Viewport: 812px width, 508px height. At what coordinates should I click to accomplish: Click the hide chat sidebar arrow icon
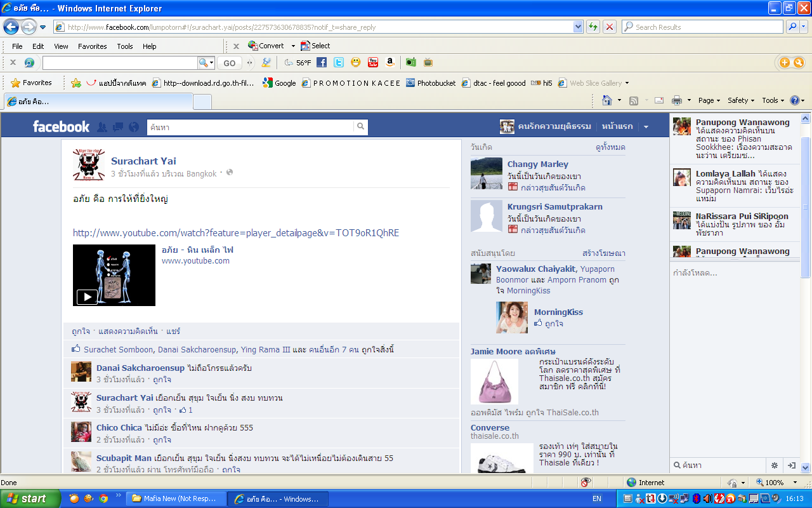point(791,465)
